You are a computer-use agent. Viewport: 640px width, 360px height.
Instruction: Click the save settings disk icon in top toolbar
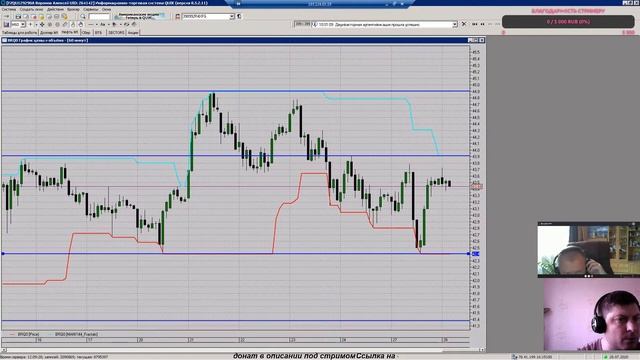tap(18, 17)
